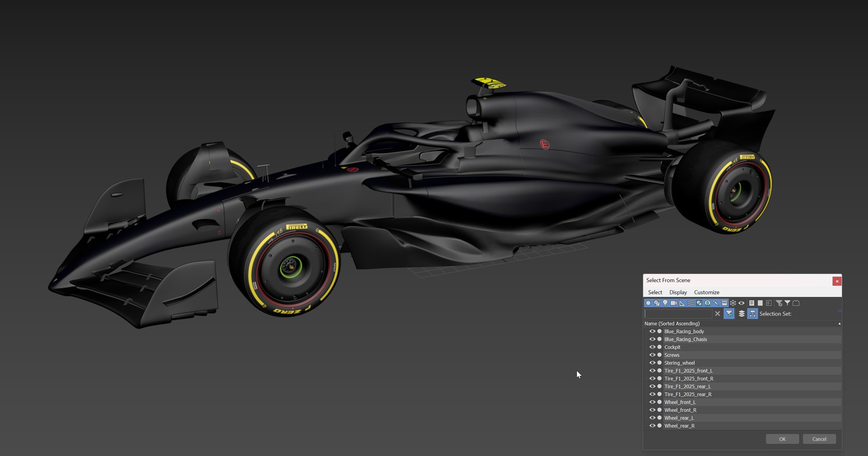Toggle Display Containers box icon
868x456 pixels.
pos(724,303)
